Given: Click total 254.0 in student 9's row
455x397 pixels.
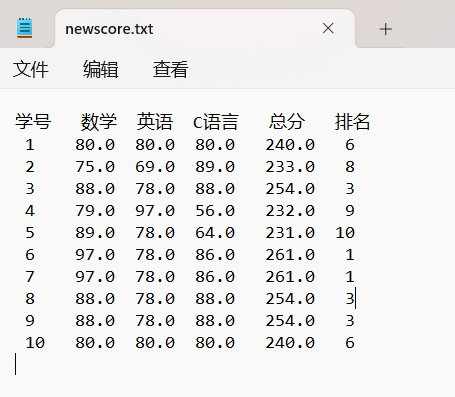Looking at the screenshot, I should pyautogui.click(x=290, y=321).
